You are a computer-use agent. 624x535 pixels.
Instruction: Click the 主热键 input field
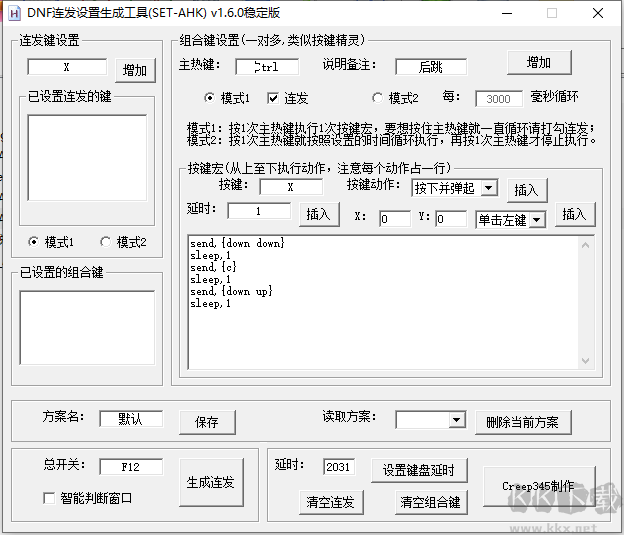[x=267, y=67]
